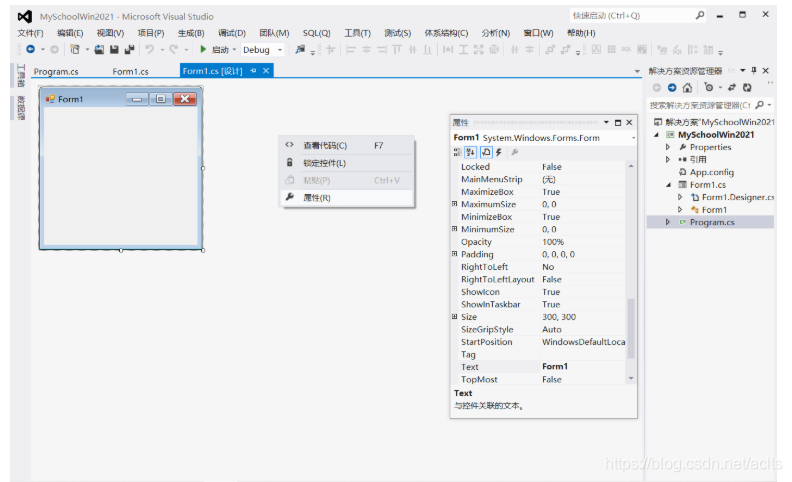Select View Code in context menu
Viewport: 792px width, 482px height.
[347, 146]
